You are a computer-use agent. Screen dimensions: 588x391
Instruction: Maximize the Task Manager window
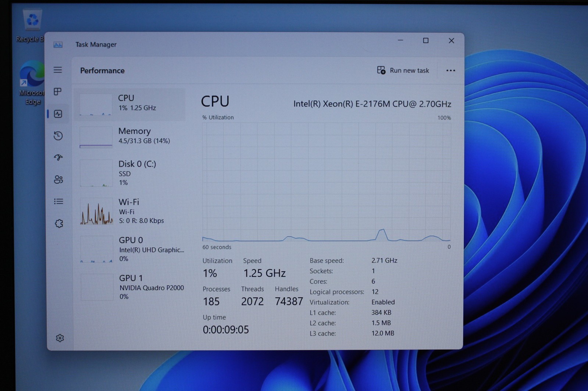(425, 40)
